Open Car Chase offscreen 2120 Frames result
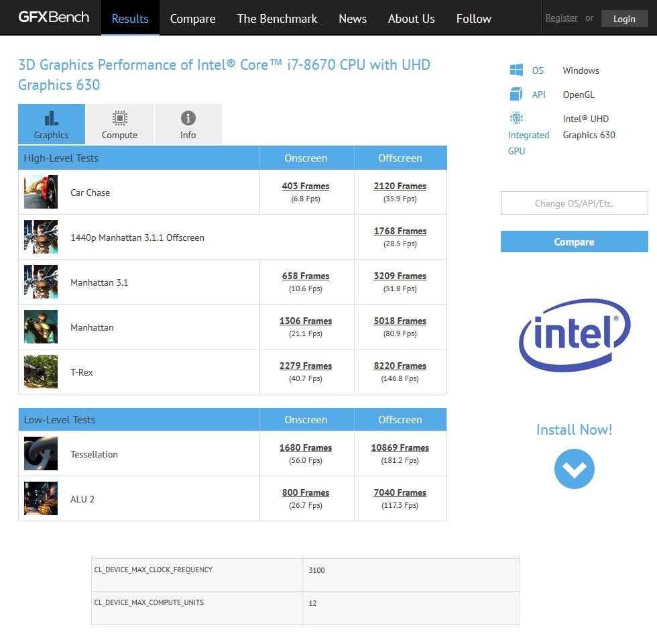Image resolution: width=657 pixels, height=644 pixels. pos(400,186)
